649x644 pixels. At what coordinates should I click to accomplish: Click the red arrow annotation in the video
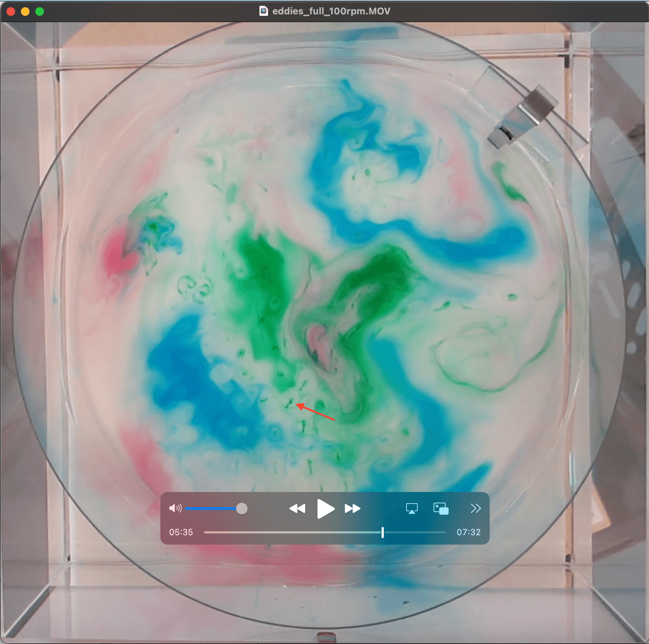click(x=315, y=412)
